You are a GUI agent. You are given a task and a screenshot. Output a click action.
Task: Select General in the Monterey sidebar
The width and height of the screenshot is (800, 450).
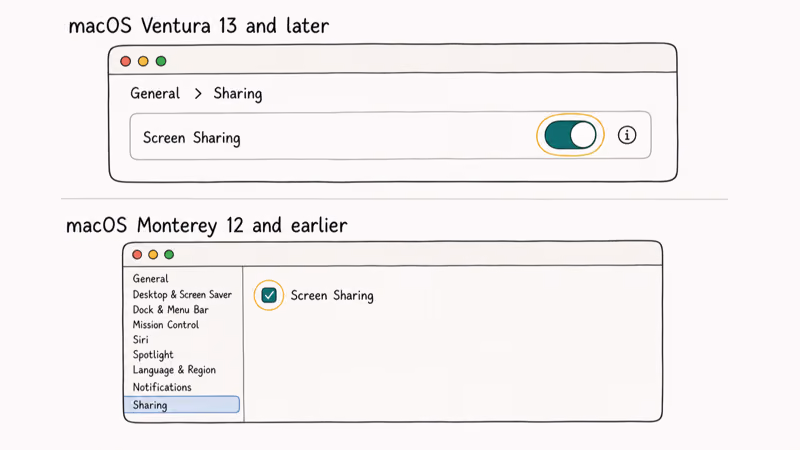click(151, 279)
